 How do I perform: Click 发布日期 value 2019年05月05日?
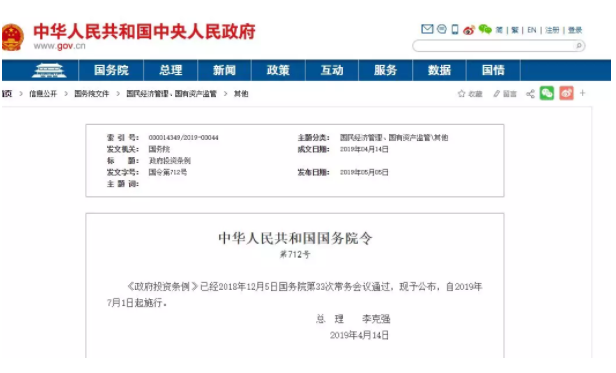pos(364,172)
